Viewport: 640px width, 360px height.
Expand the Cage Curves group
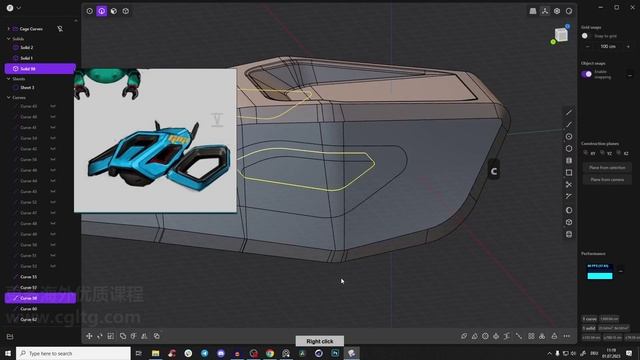point(9,29)
